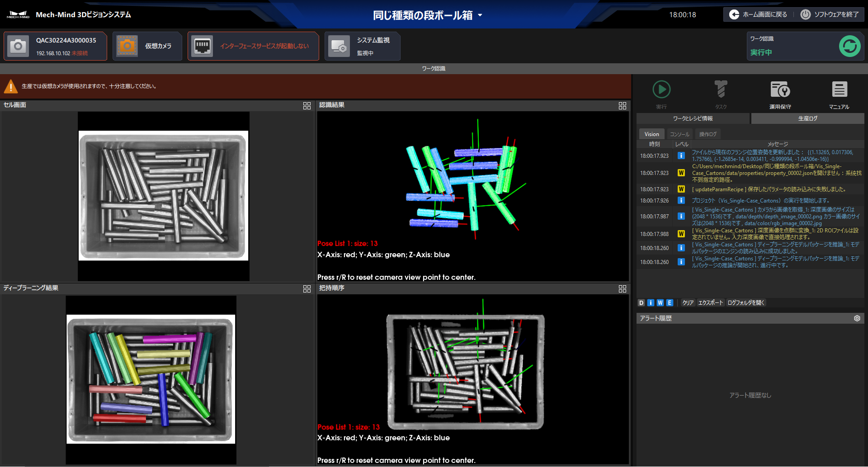Click the orange warning triangle icon
The height and width of the screenshot is (467, 868).
tap(10, 86)
